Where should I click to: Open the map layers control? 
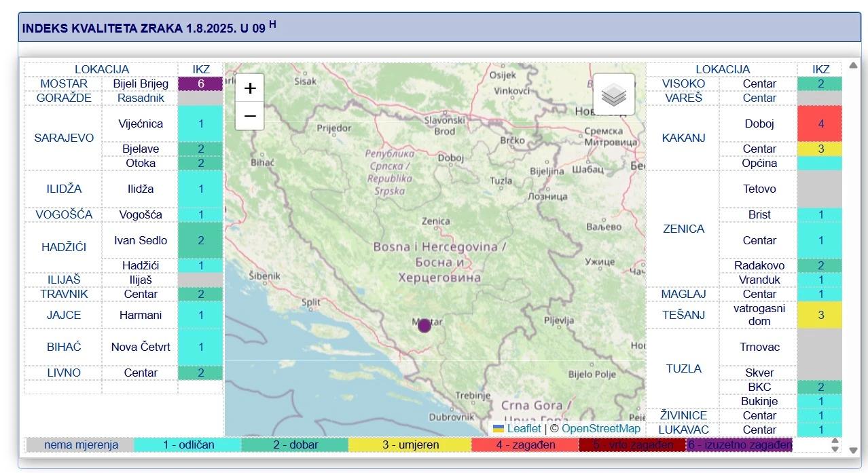[614, 95]
